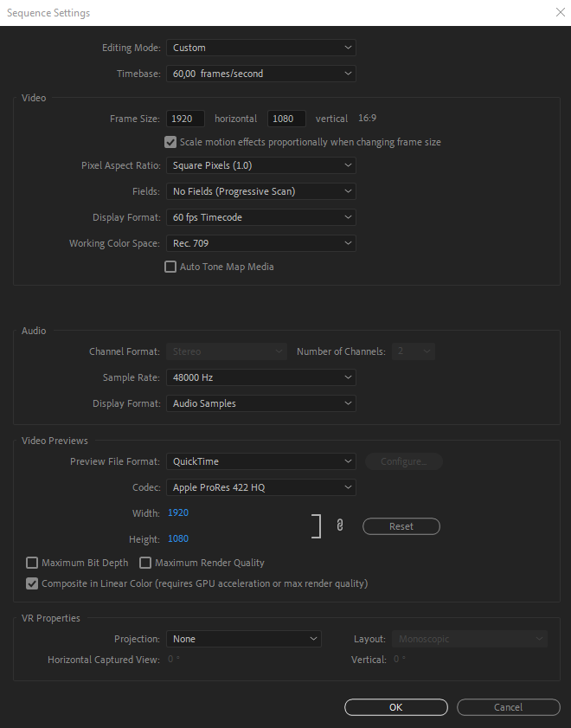Open the Timebase frames per second dropdown

(261, 74)
